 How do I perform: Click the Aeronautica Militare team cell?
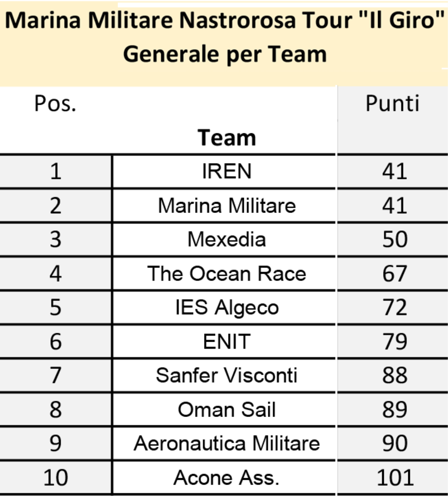click(224, 444)
